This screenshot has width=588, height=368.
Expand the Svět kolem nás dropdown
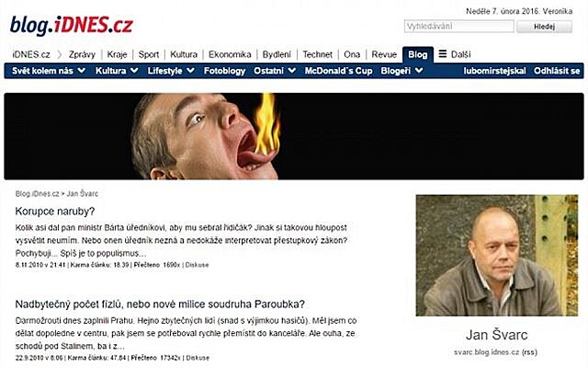[49, 71]
